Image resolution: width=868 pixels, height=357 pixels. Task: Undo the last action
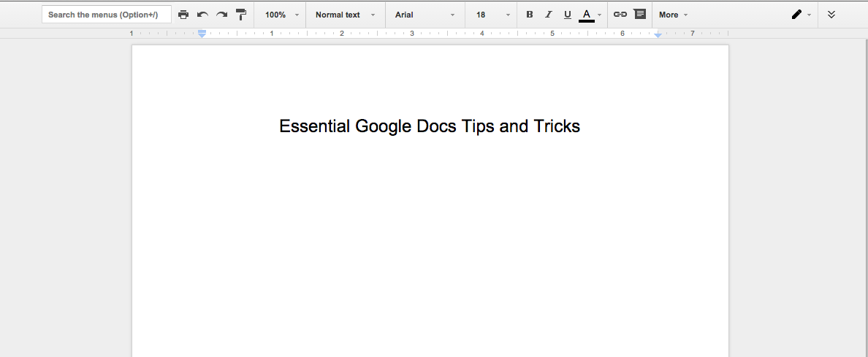pyautogui.click(x=202, y=15)
